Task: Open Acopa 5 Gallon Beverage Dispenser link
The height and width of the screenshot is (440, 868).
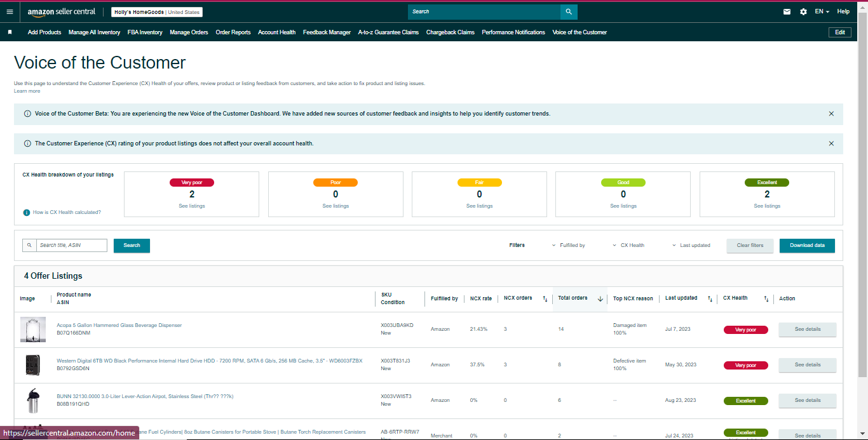Action: coord(119,325)
